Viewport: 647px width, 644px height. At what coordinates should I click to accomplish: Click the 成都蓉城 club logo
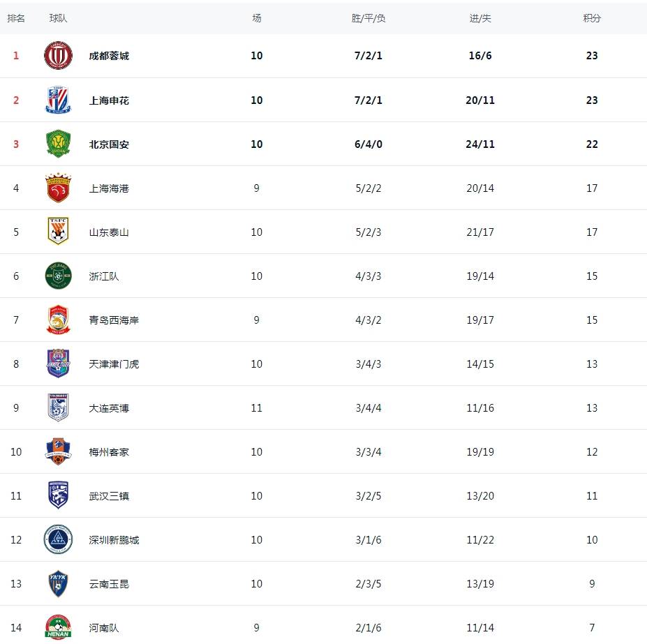(x=58, y=56)
